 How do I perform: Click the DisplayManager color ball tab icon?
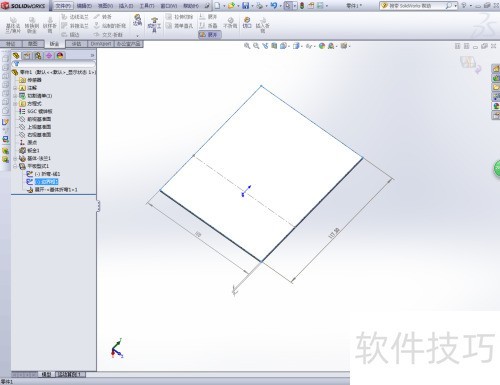[x=60, y=56]
